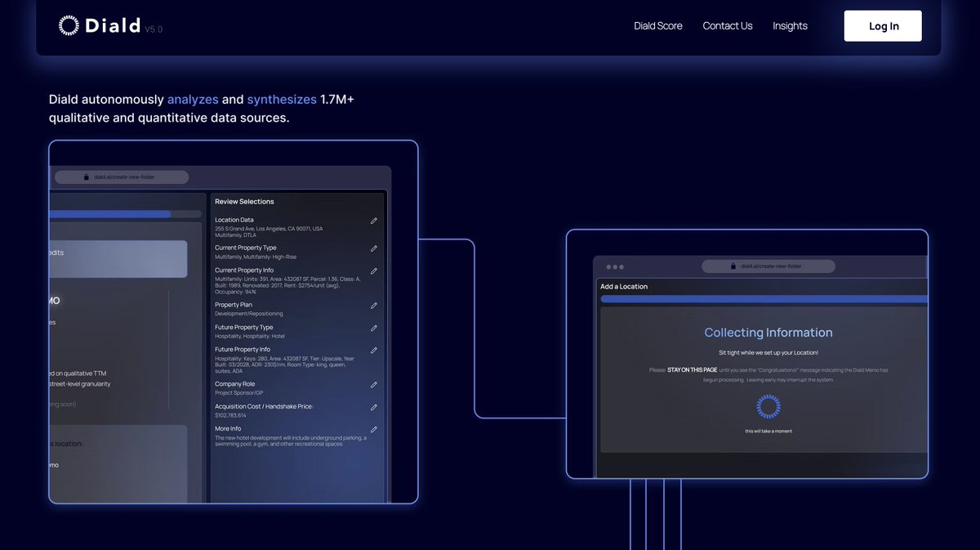The image size is (980, 550).
Task: Click the address bar in the Add a Location window
Action: pyautogui.click(x=768, y=266)
